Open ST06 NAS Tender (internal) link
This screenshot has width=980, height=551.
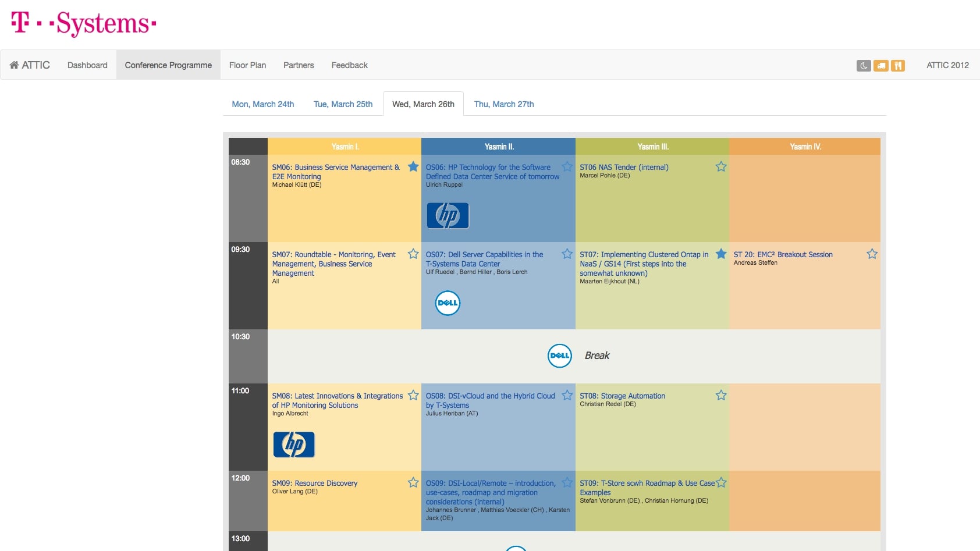[624, 167]
